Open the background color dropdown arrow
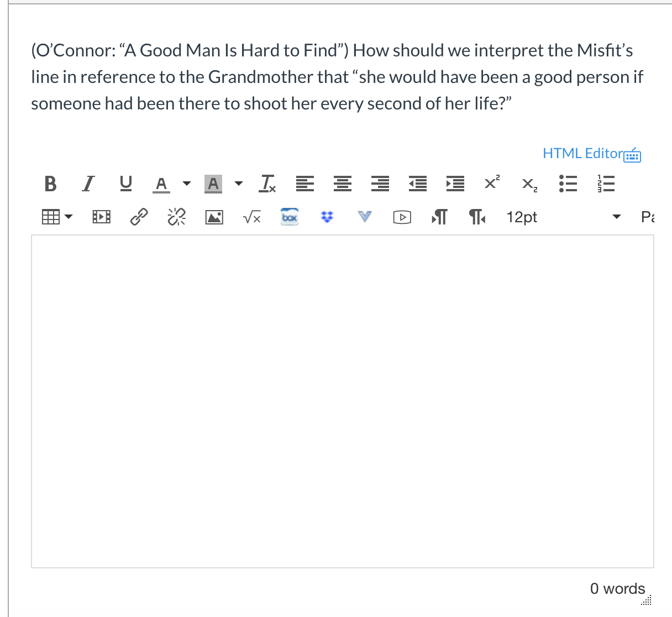This screenshot has height=617, width=672. pyautogui.click(x=239, y=184)
